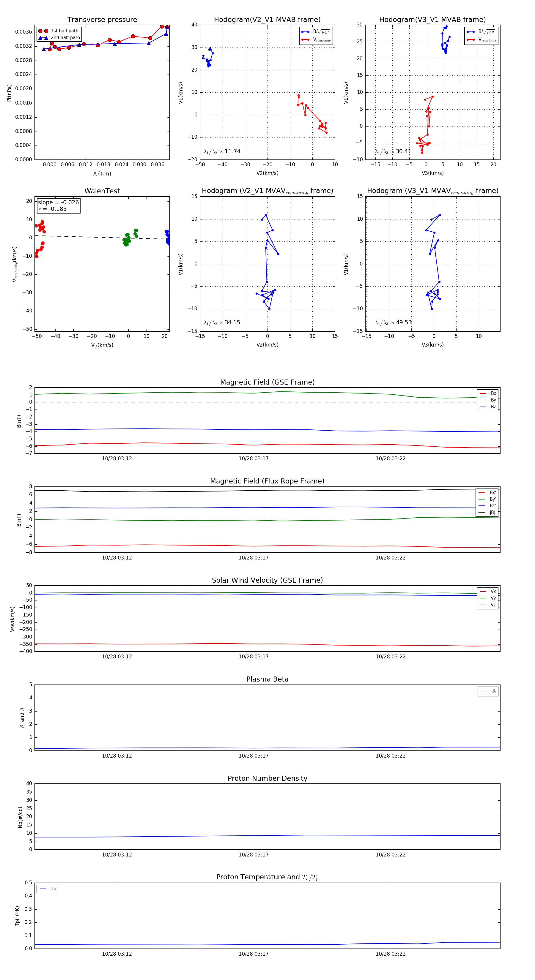Screen dimensions: 535x980
Task: Click the eigenvalue ratio value 30.41
Action: click(403, 151)
